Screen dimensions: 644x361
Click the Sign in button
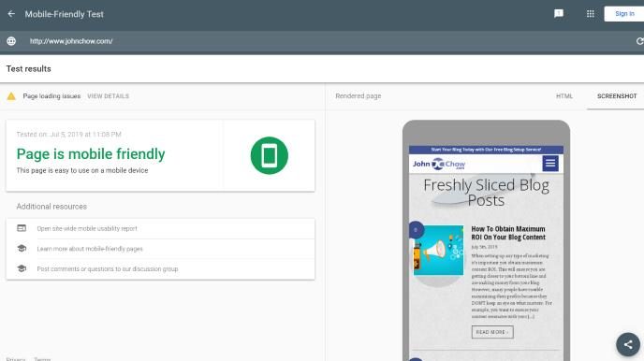click(624, 14)
